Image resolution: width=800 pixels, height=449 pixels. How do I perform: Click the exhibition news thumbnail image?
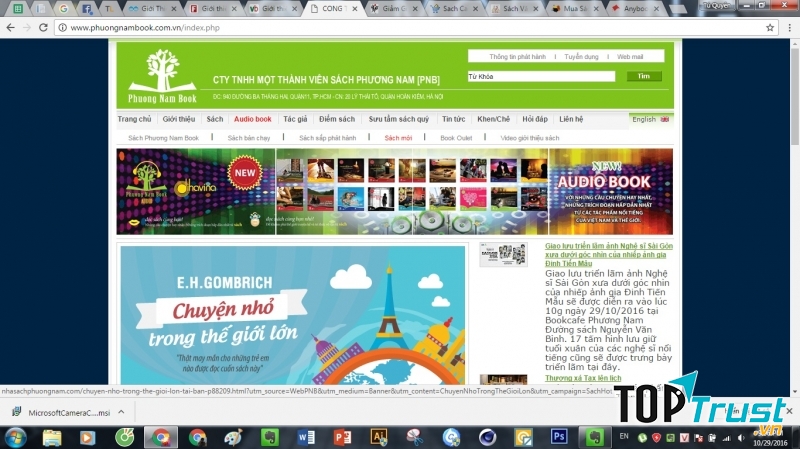(x=503, y=254)
